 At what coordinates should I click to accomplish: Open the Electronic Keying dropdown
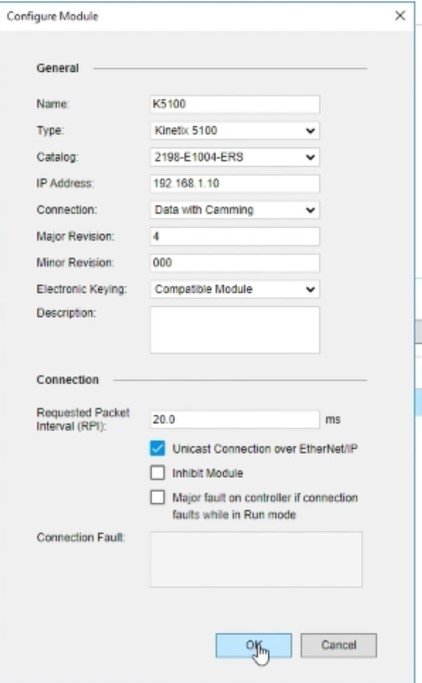coord(235,289)
